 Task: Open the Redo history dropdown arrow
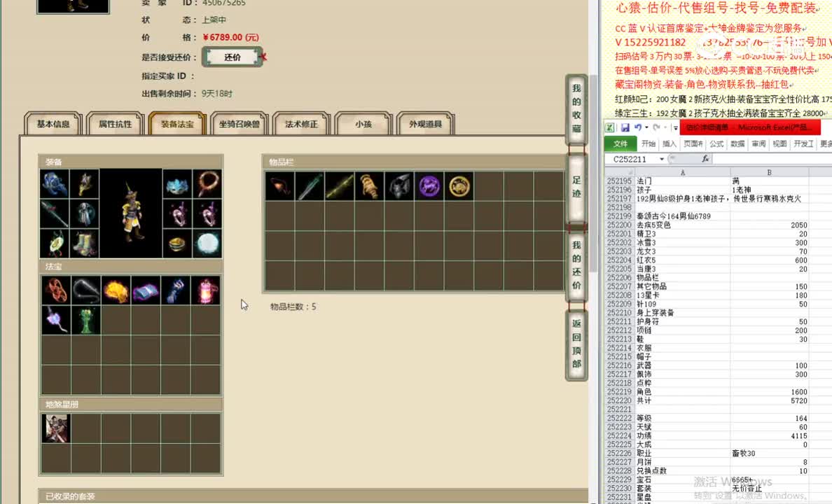(x=665, y=127)
